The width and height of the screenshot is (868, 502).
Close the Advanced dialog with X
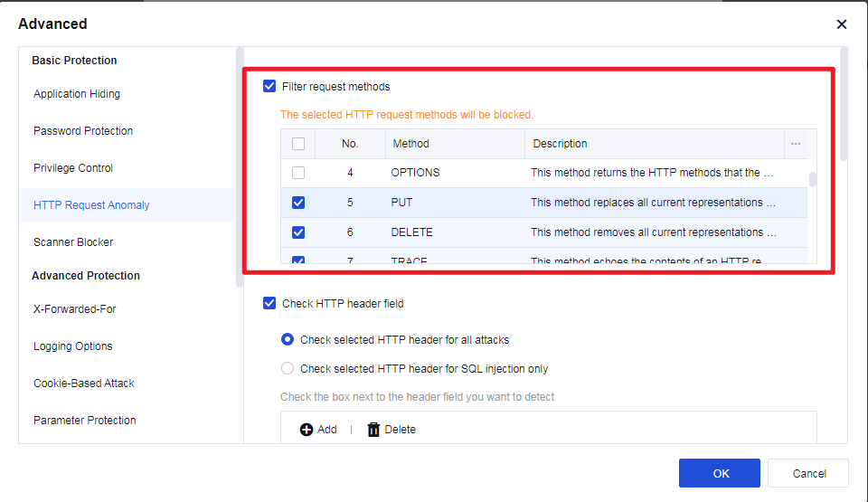(842, 24)
